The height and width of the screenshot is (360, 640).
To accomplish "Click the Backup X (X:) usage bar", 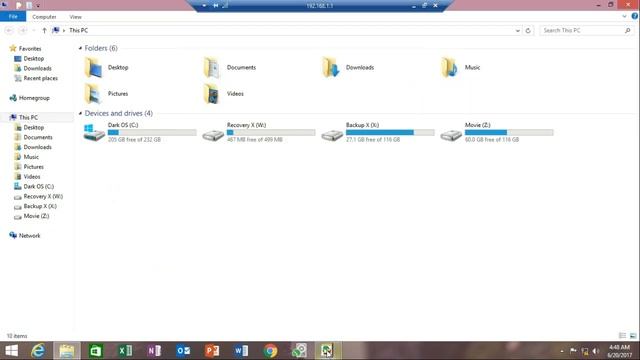I will [x=390, y=132].
